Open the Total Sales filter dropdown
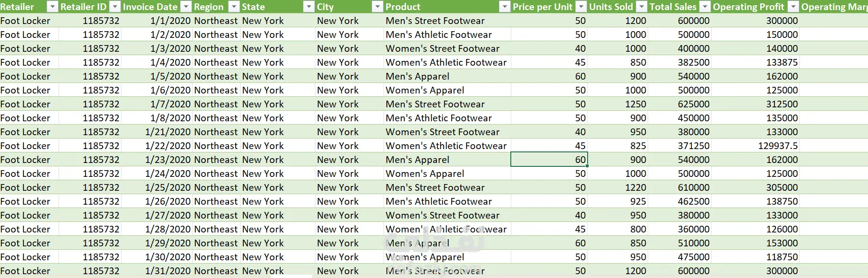This screenshot has width=868, height=278. (705, 7)
